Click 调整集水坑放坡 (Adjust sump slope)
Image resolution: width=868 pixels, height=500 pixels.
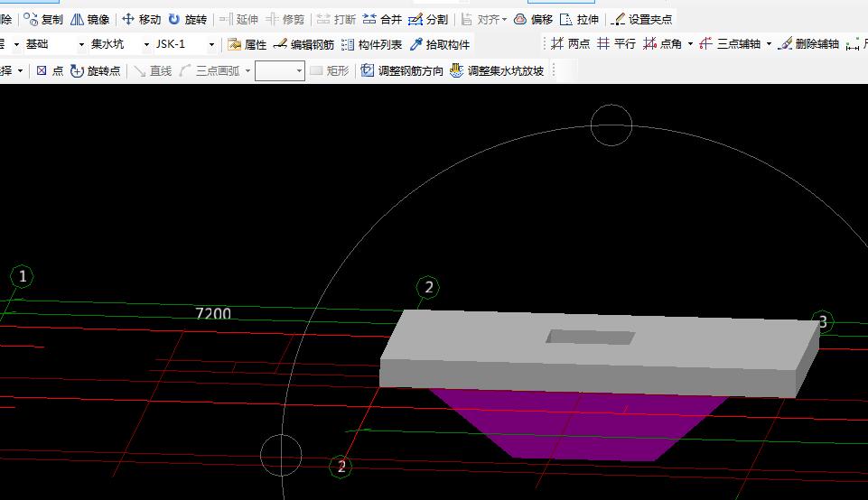coord(497,70)
